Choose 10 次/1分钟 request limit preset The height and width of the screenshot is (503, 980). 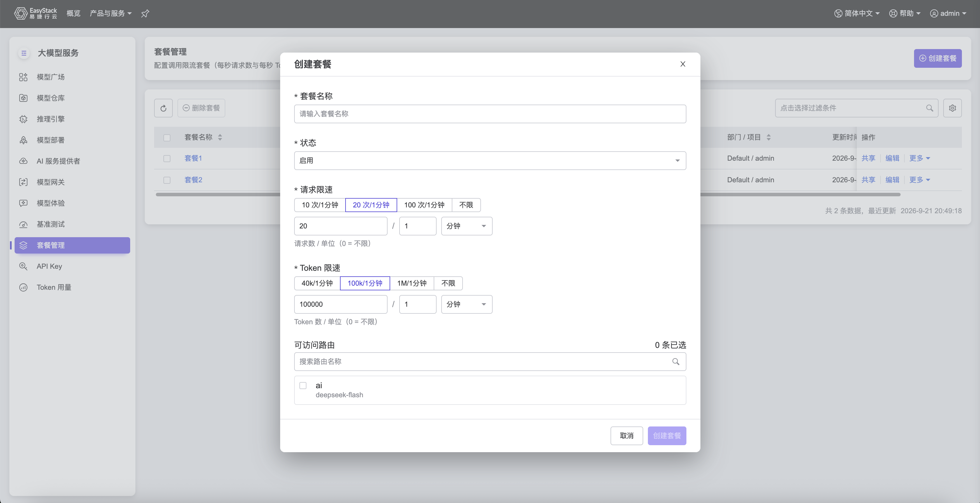click(x=320, y=205)
